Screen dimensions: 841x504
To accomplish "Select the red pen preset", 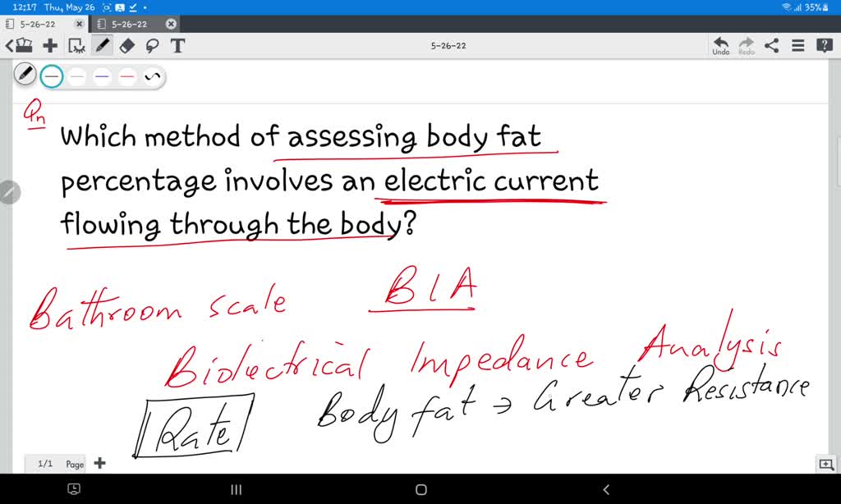I will click(x=126, y=76).
